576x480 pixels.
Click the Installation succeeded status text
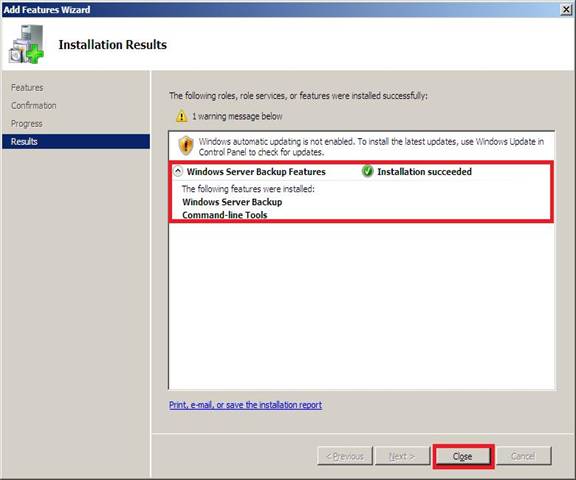click(x=425, y=172)
